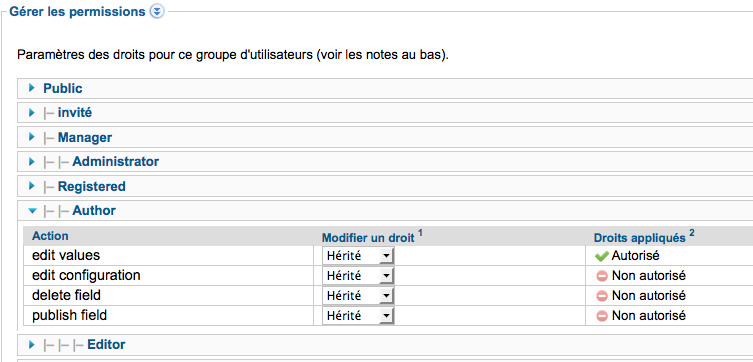Open the Administrator group panel
The width and height of the screenshot is (753, 362).
pos(385,162)
